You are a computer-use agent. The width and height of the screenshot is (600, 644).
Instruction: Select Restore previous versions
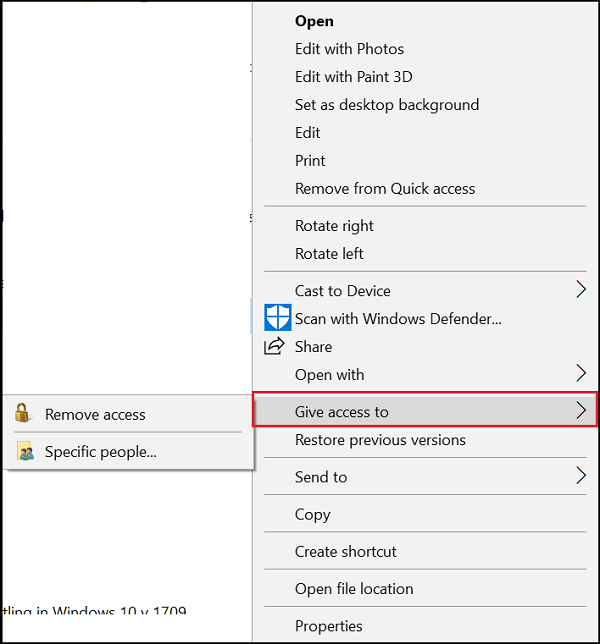tap(380, 439)
